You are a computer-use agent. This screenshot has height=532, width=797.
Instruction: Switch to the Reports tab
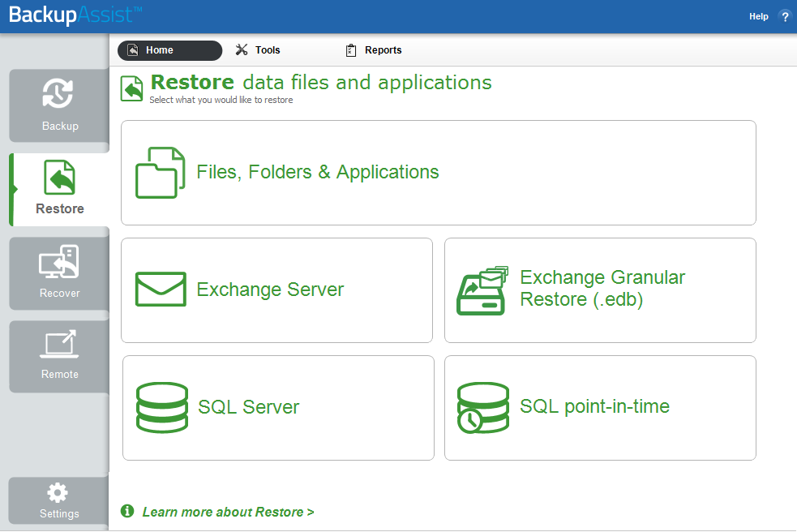(374, 49)
